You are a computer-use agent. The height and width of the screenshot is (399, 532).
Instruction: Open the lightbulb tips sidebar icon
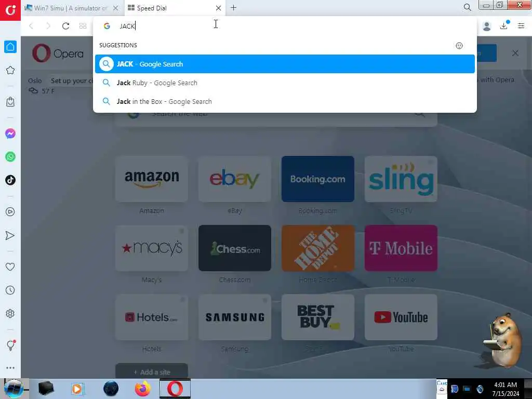(10, 345)
